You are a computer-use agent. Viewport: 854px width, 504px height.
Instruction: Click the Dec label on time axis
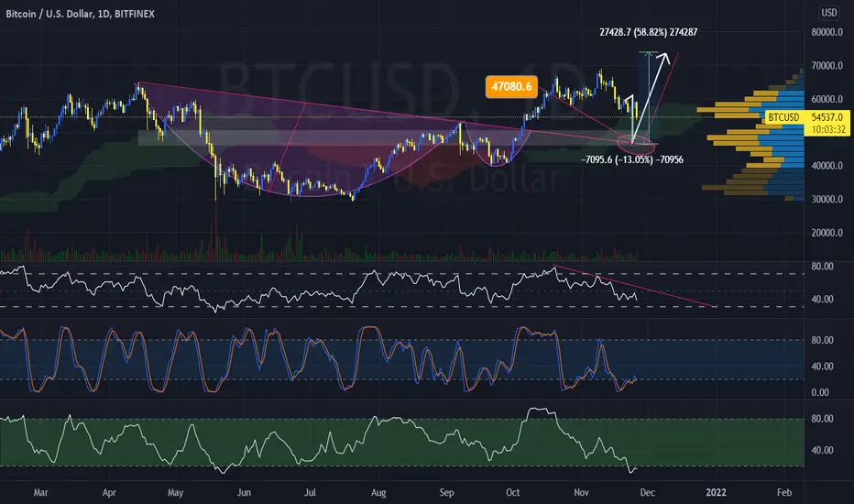tap(647, 493)
